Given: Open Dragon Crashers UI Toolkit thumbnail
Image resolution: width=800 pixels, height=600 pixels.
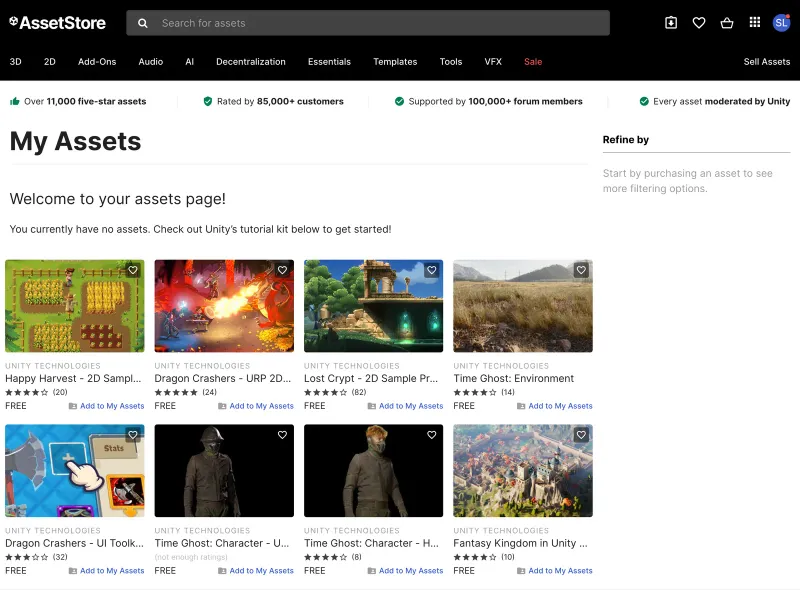Looking at the screenshot, I should 74,470.
